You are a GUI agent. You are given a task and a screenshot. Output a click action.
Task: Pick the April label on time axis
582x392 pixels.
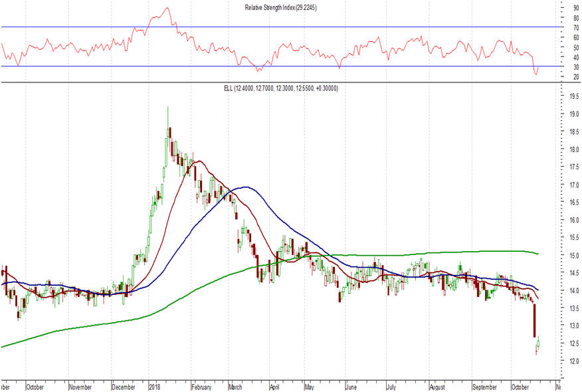pos(276,386)
